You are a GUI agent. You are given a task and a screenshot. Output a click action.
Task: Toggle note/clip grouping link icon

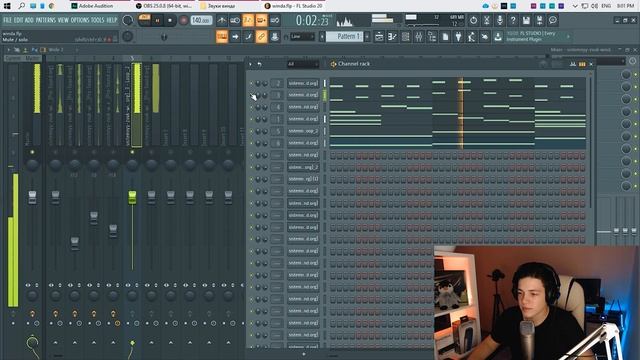coord(261,37)
